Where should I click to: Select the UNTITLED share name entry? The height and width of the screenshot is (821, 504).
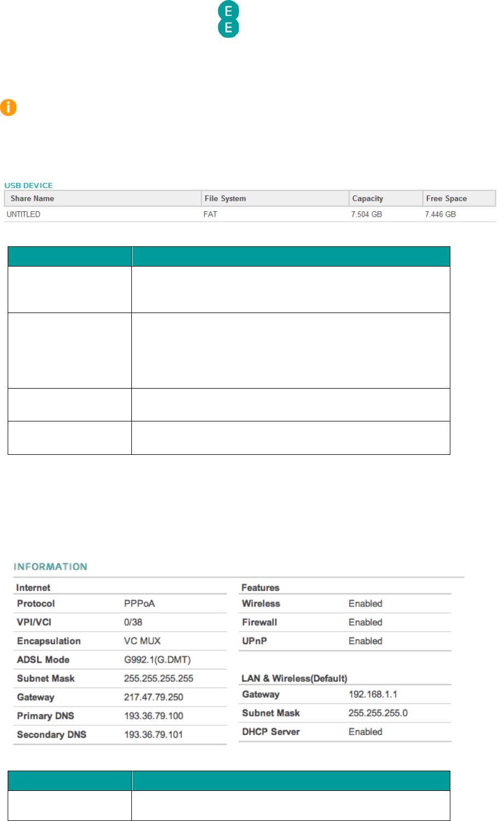click(24, 215)
